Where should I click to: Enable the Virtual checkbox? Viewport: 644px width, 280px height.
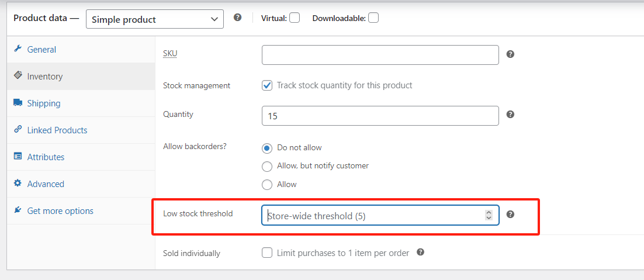[x=295, y=18]
